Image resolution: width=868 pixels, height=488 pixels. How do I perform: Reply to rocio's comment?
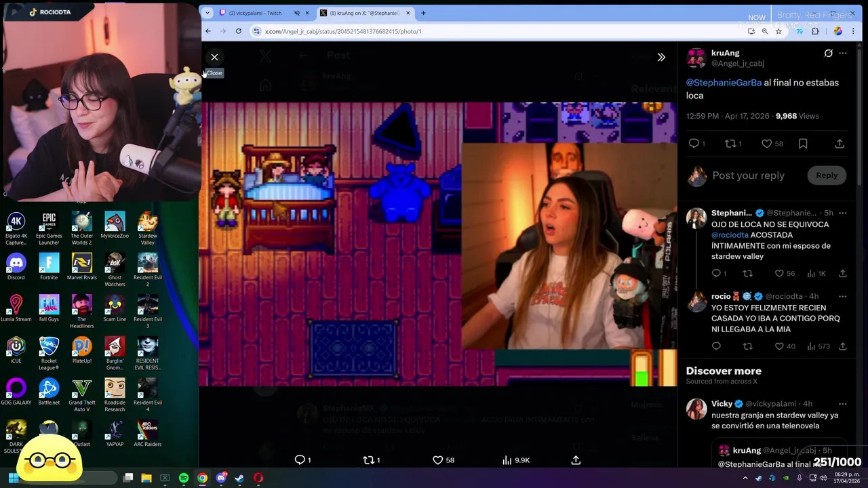click(x=716, y=346)
